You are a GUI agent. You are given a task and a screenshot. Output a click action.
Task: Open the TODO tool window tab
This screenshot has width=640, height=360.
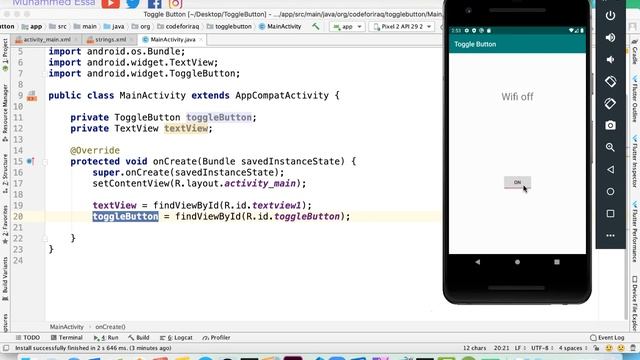pos(28,338)
